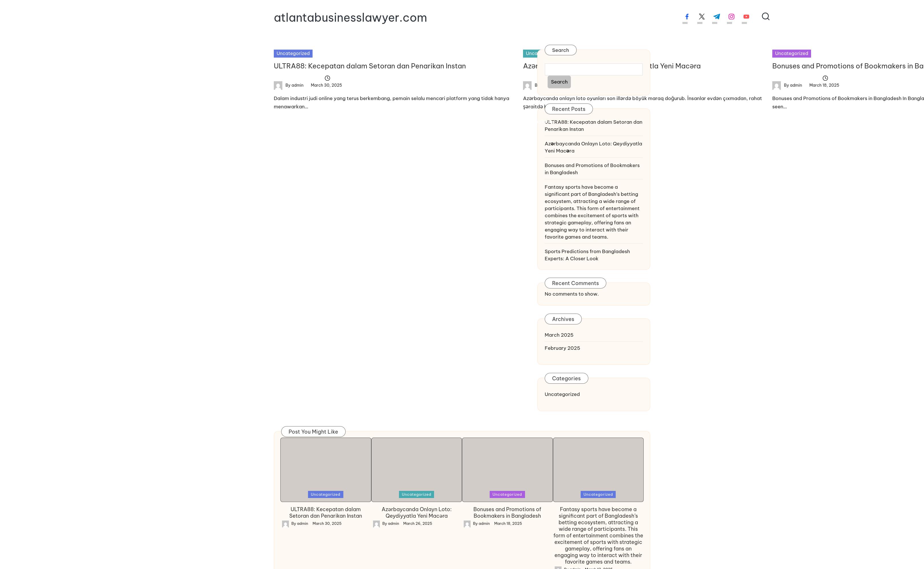This screenshot has width=924, height=569.
Task: Click clock icon above March 18, 2025
Action: [825, 78]
